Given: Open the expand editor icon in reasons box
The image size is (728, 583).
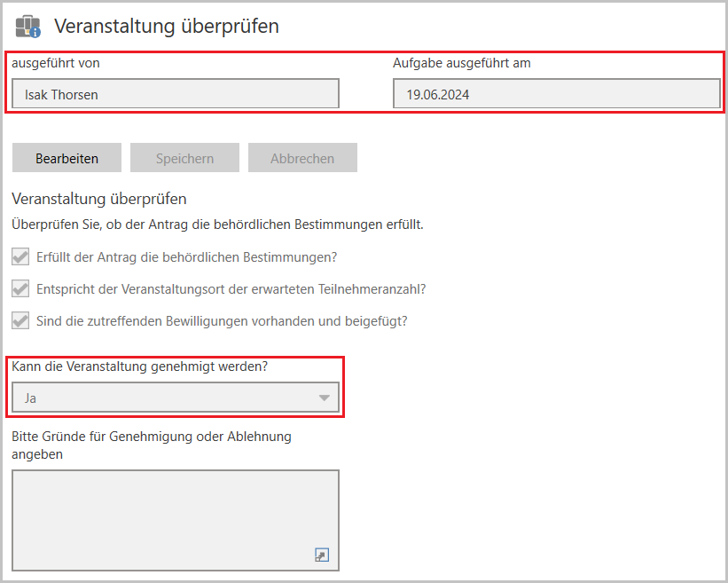Looking at the screenshot, I should click(x=322, y=555).
